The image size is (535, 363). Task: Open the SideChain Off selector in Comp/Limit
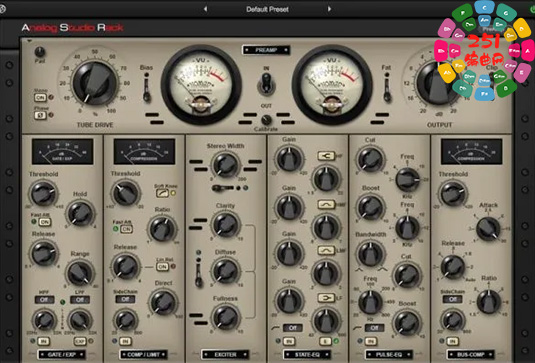click(125, 299)
